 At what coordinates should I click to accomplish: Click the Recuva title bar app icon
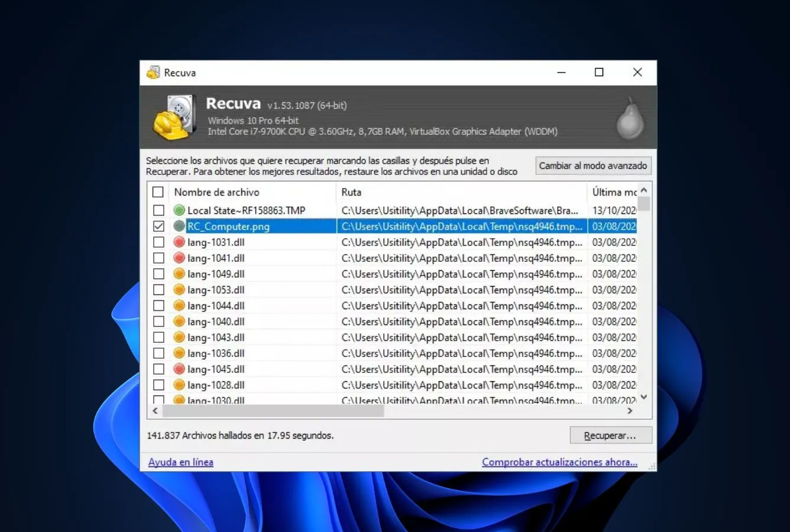click(x=153, y=72)
